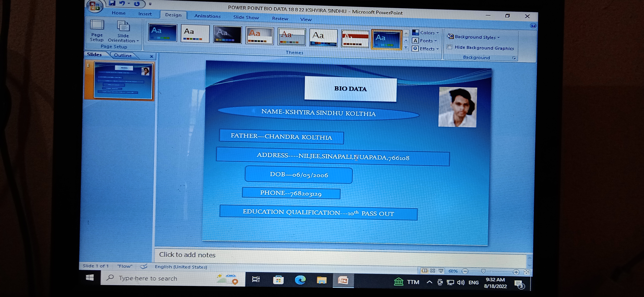Click the zoom out minus button
This screenshot has height=297, width=644.
tap(465, 271)
